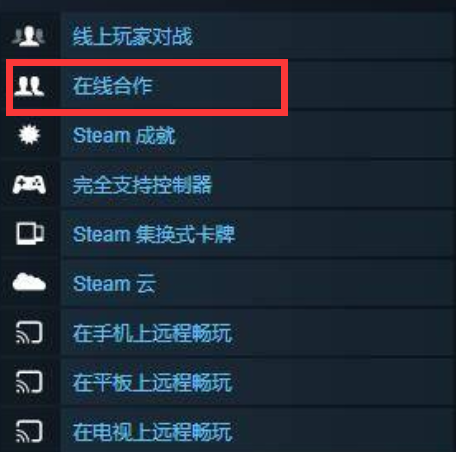
Task: Open 在手机上远程畅玩 link
Action: tap(152, 333)
